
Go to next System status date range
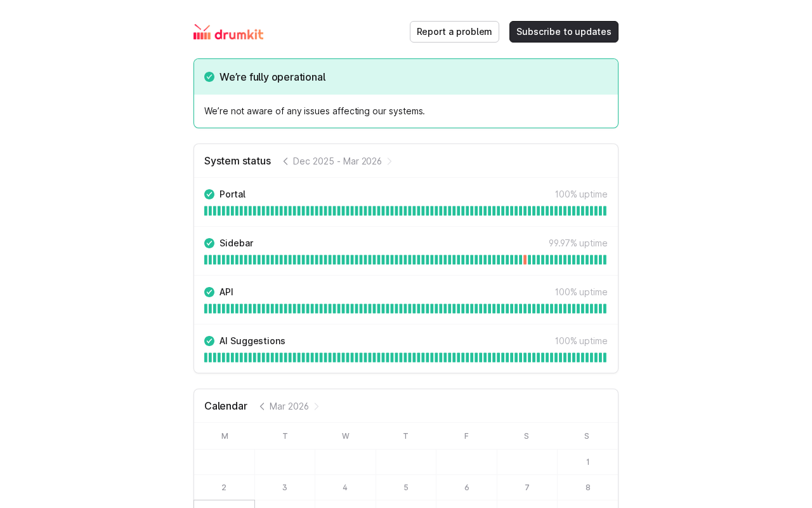pos(390,161)
